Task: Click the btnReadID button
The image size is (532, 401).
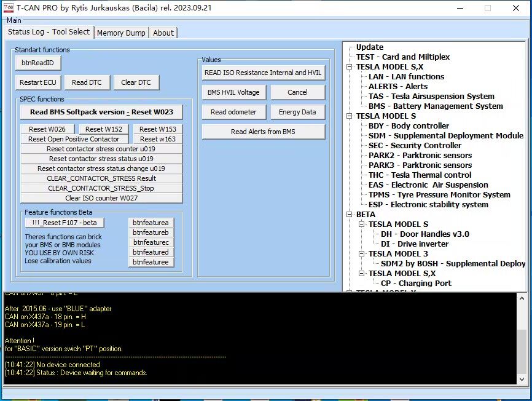Action: point(37,63)
